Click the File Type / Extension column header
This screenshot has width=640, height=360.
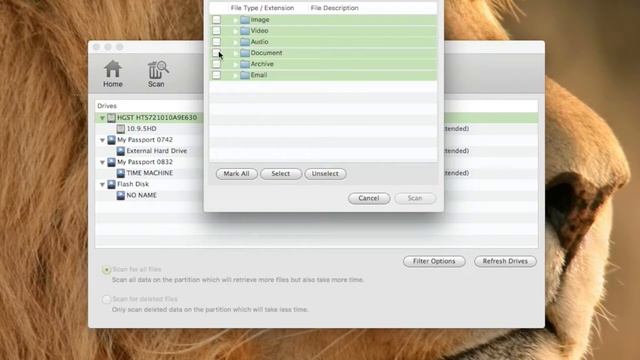pos(262,8)
